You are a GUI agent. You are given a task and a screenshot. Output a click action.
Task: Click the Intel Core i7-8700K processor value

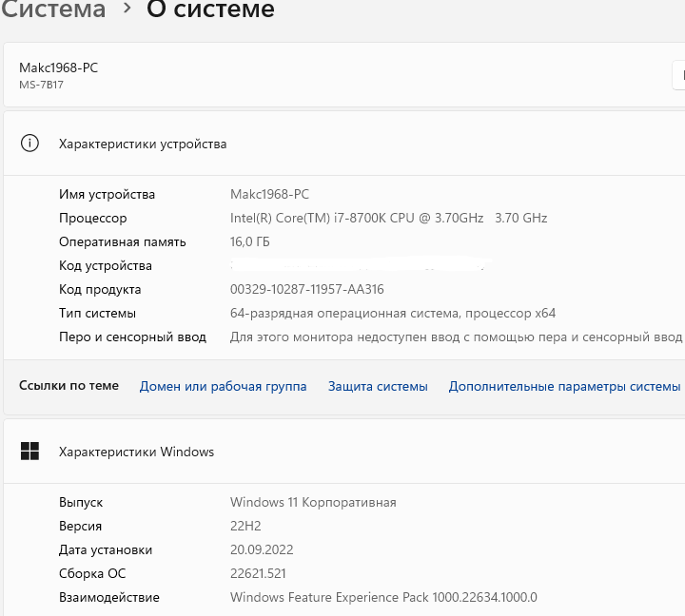pyautogui.click(x=388, y=218)
